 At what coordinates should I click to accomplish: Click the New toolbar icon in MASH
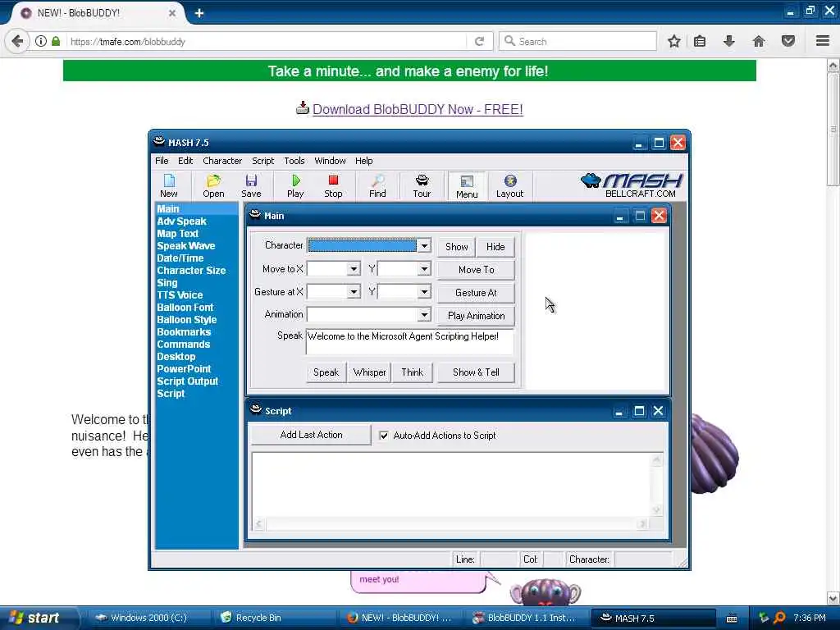[x=169, y=186]
